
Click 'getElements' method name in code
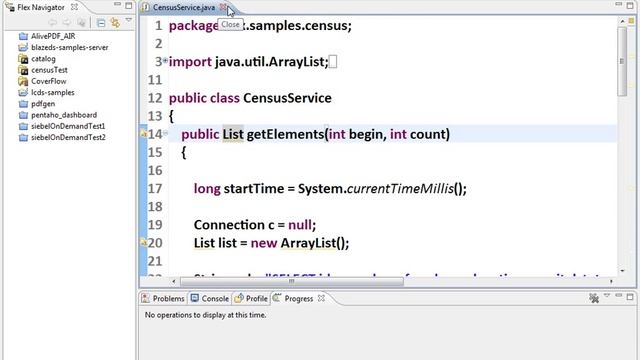click(x=285, y=134)
